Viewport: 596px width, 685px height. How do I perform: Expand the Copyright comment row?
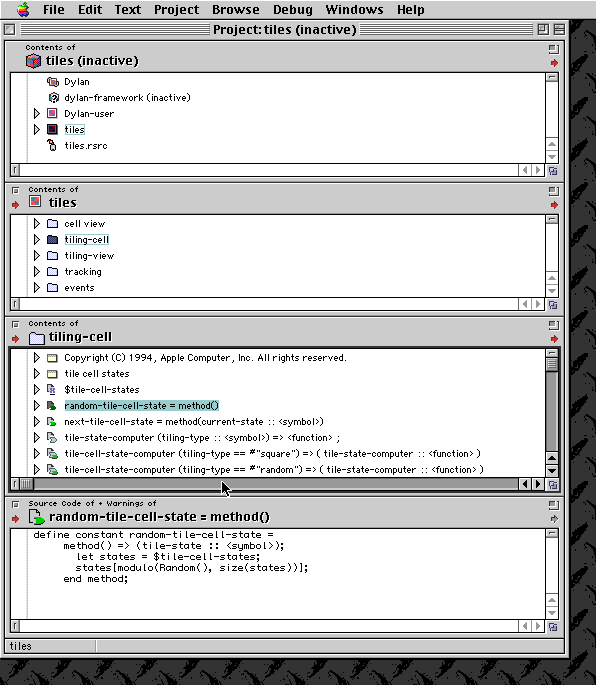[x=37, y=358]
